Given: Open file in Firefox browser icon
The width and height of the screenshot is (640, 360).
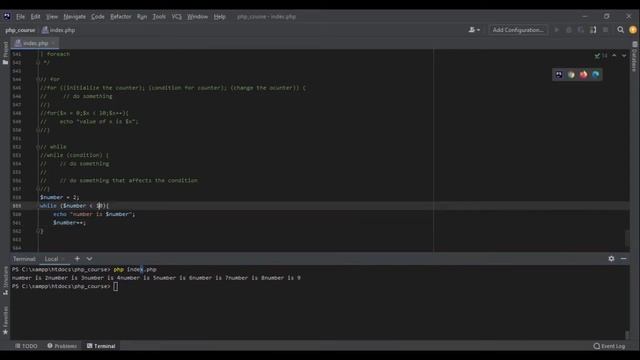Looking at the screenshot, I should coord(583,75).
